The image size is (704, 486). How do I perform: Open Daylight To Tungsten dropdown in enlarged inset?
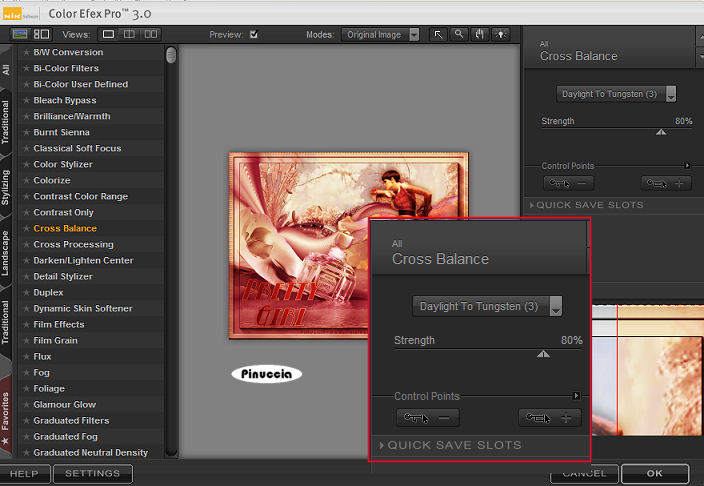[x=487, y=306]
